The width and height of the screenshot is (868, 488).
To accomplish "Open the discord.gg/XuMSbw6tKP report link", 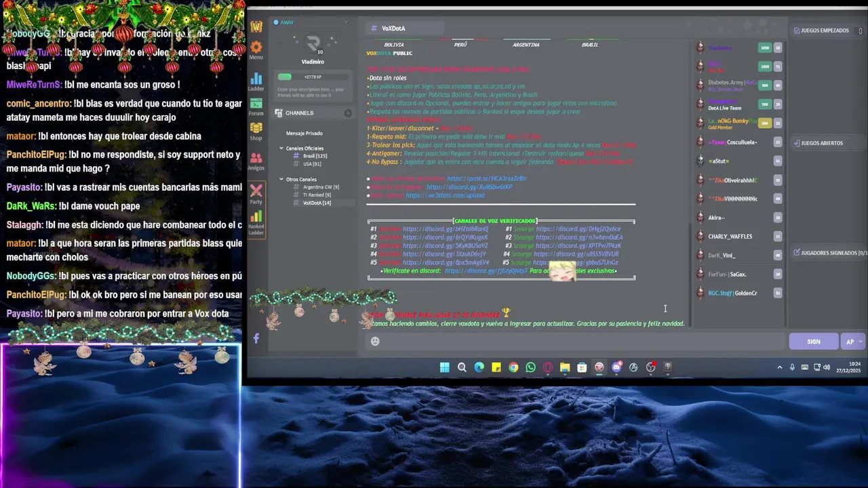I will pos(469,187).
